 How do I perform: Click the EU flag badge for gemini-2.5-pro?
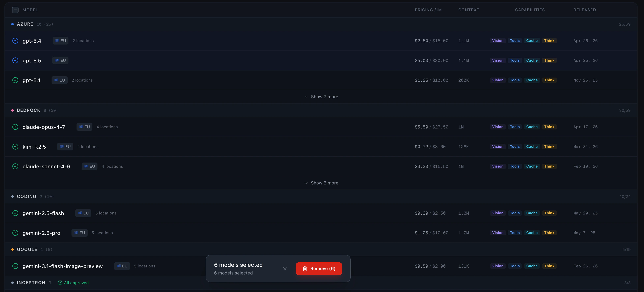click(x=80, y=233)
